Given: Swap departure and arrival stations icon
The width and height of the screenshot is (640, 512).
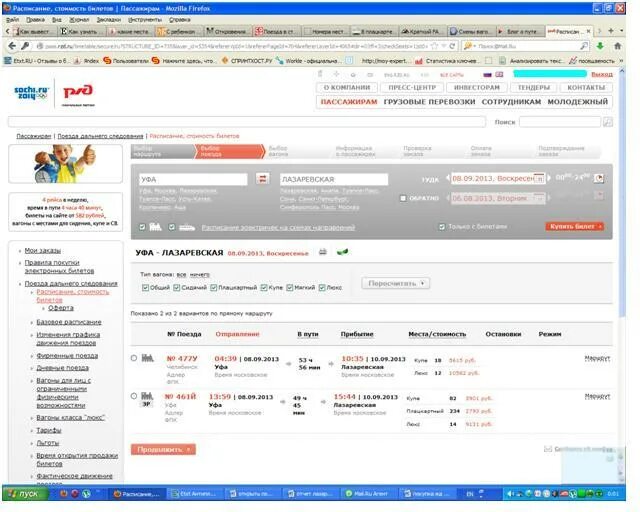Looking at the screenshot, I should coord(262,178).
